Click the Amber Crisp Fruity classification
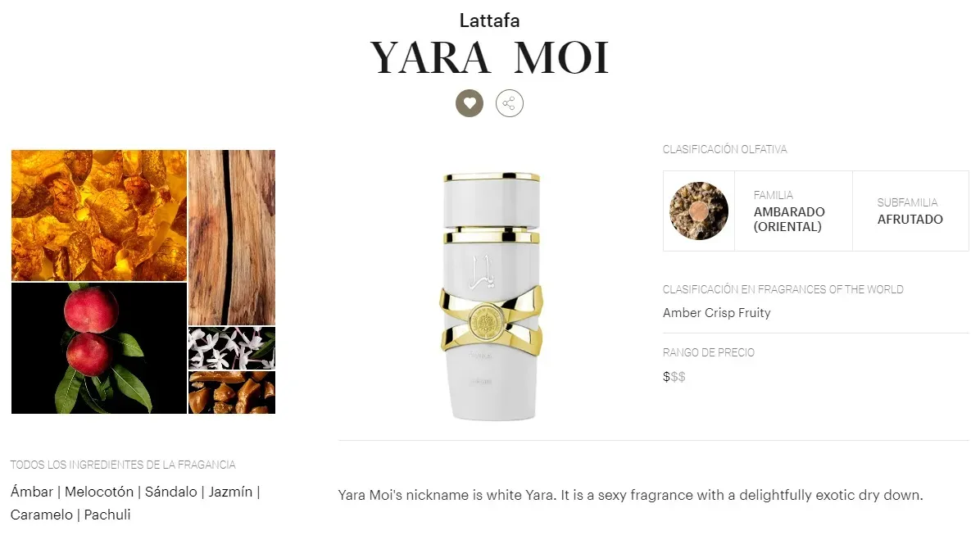This screenshot has height=558, width=980. click(717, 313)
